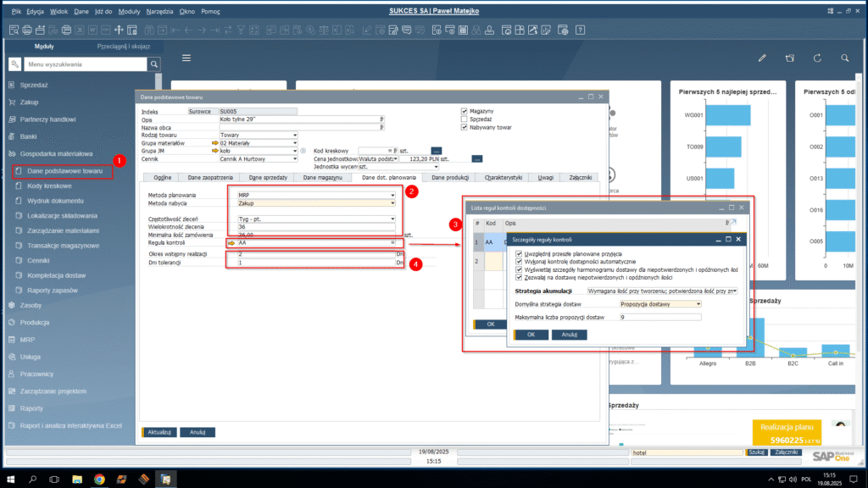
Task: Click the Next record arrow toolbar icon
Action: pos(202,30)
